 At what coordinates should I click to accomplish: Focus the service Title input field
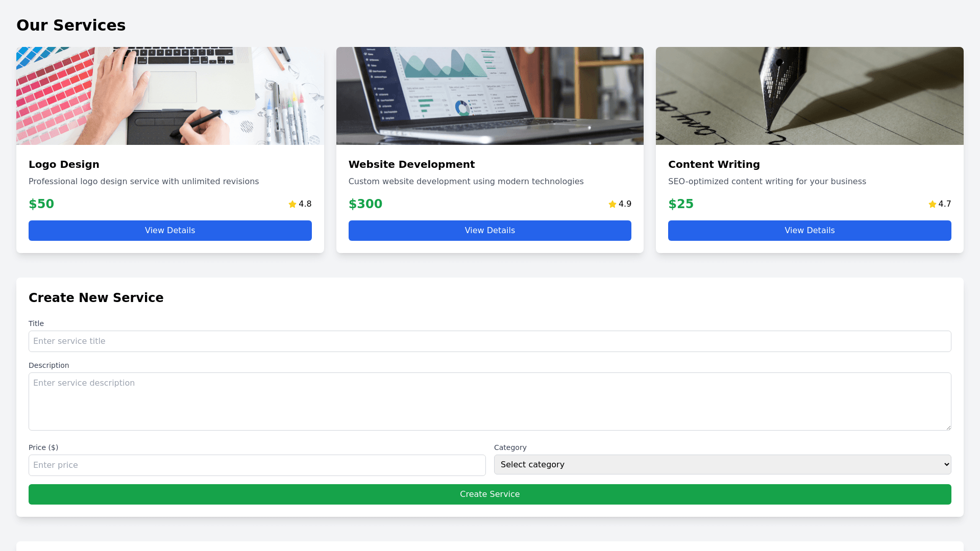click(x=489, y=341)
